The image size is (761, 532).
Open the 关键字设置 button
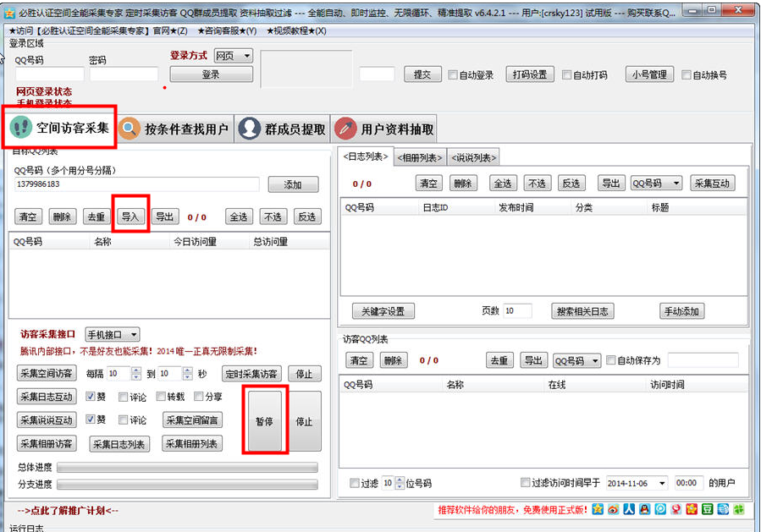[383, 311]
